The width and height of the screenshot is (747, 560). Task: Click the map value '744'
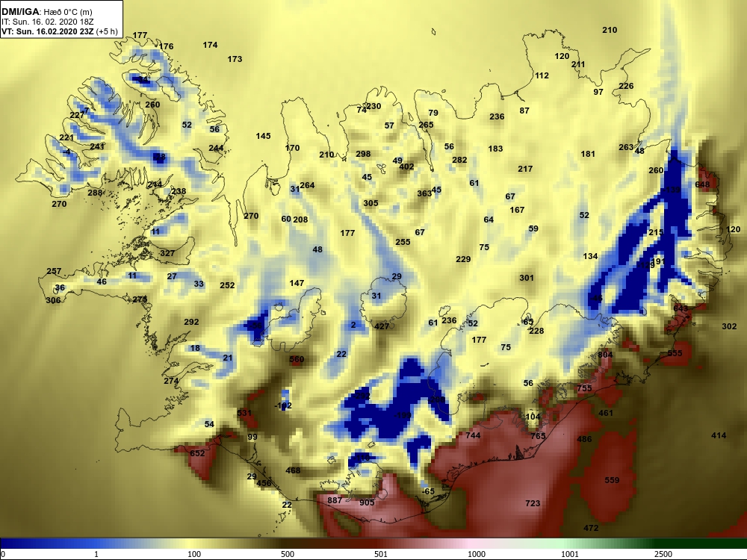(x=473, y=435)
